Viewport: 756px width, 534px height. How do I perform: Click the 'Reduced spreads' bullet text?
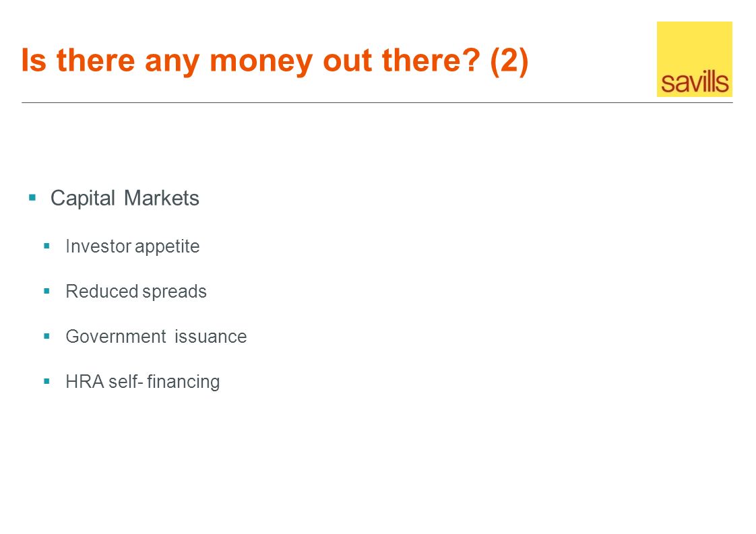pyautogui.click(x=136, y=291)
